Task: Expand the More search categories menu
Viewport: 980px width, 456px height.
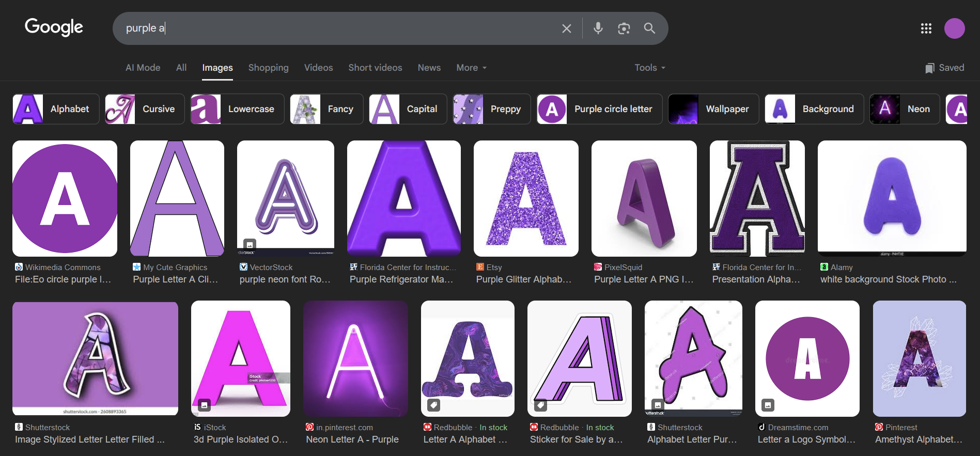Action: tap(472, 68)
